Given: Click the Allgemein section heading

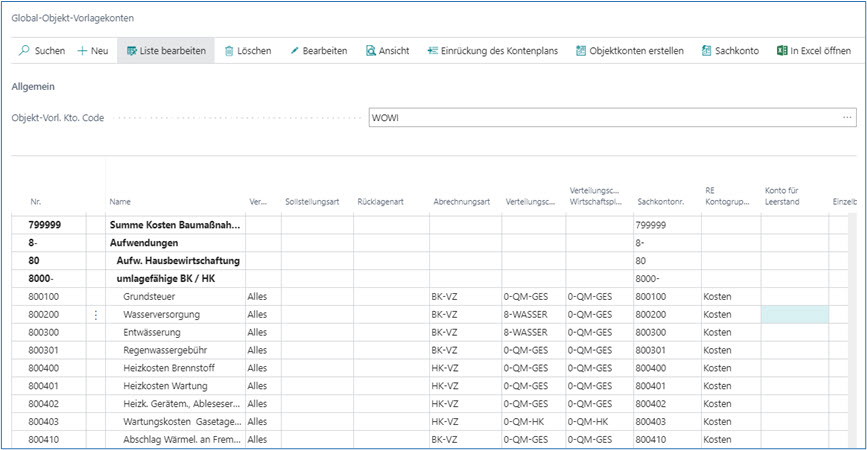Looking at the screenshot, I should [x=32, y=86].
